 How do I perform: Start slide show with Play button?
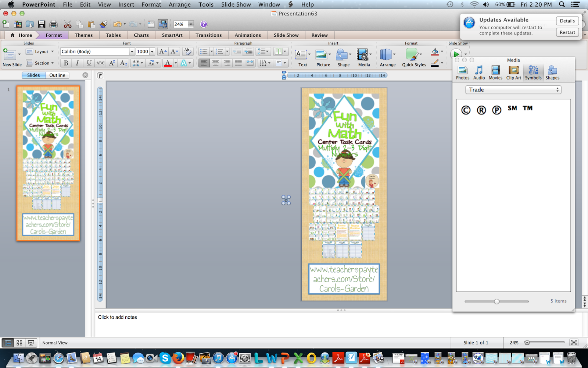456,54
